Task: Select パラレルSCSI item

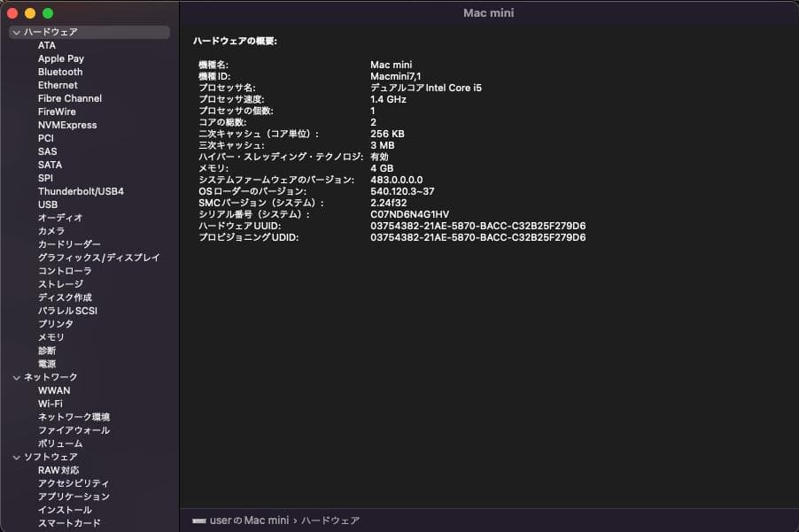Action: point(67,311)
